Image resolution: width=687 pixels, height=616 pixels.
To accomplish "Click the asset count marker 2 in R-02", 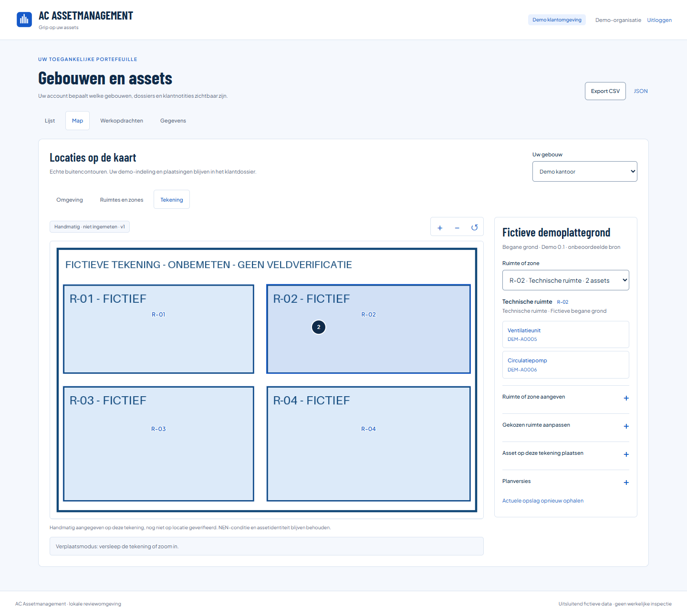I will [x=319, y=327].
